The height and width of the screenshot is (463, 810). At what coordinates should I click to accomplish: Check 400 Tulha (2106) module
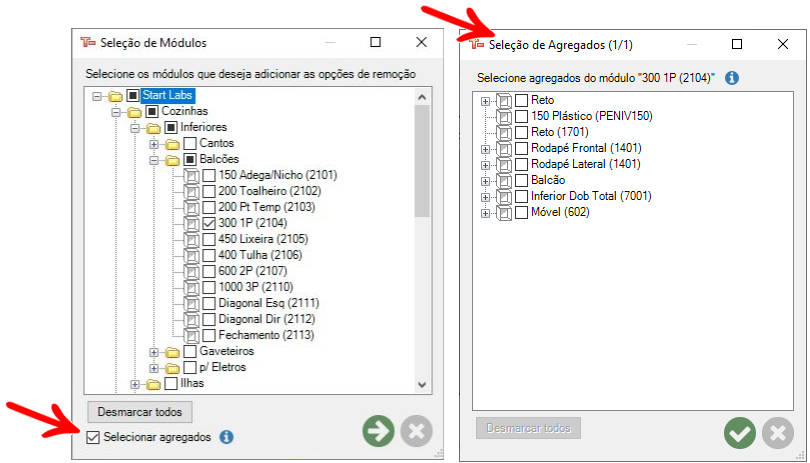click(x=209, y=255)
